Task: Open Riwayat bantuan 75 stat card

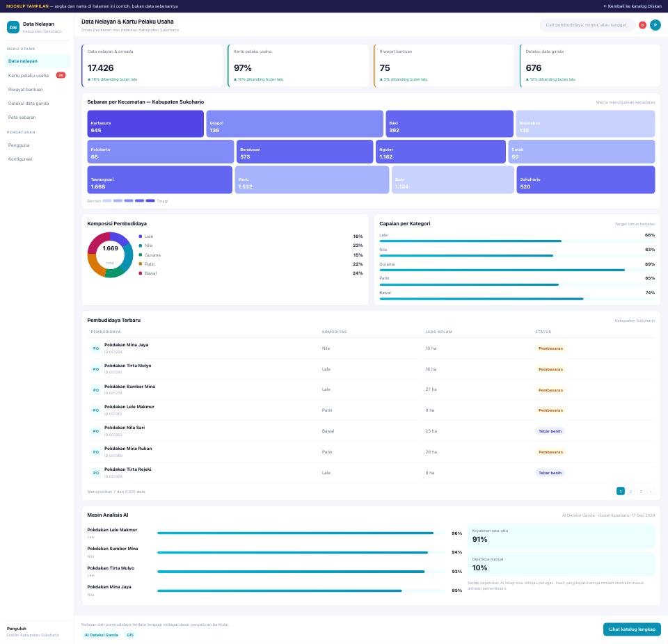Action: coord(444,65)
